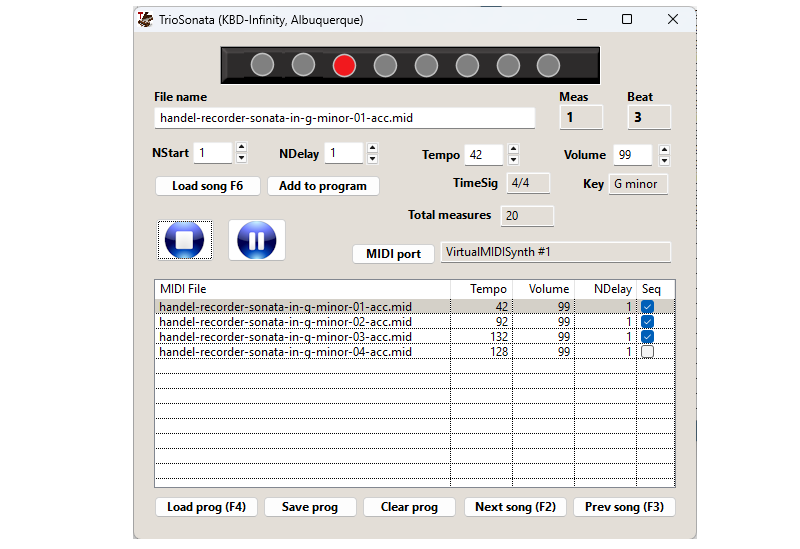The height and width of the screenshot is (549, 800).
Task: Click the blue Stop playback button
Action: point(185,240)
